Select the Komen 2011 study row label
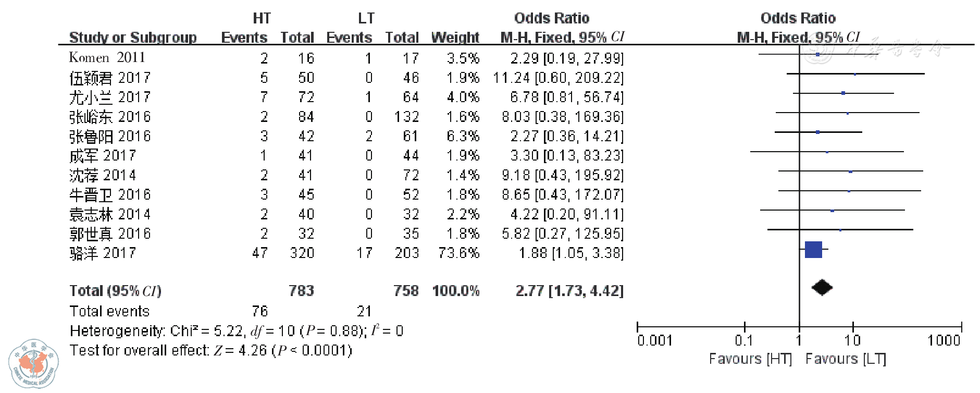Image resolution: width=980 pixels, height=393 pixels. (x=107, y=57)
